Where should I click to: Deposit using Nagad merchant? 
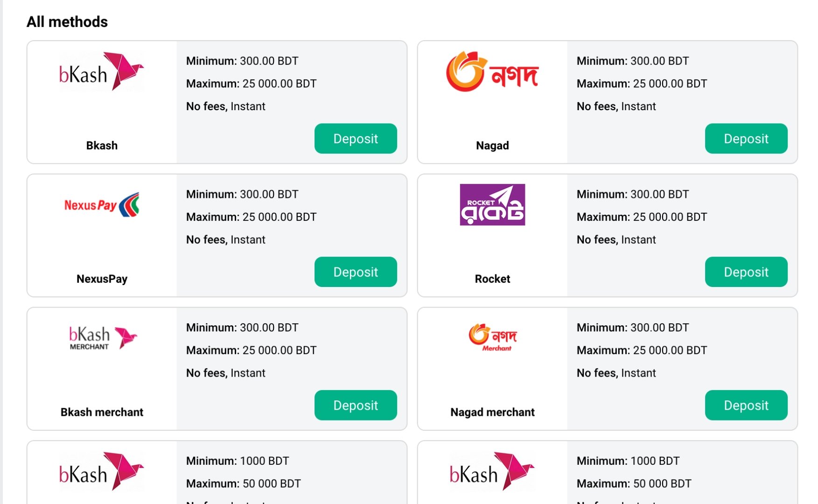pyautogui.click(x=746, y=405)
